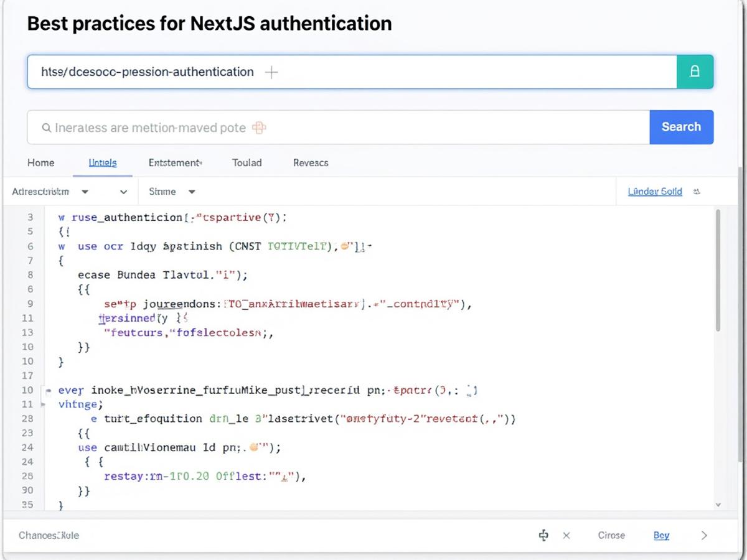Image resolution: width=747 pixels, height=560 pixels.
Task: Click the teal lock icon beside the URL field
Action: pyautogui.click(x=695, y=72)
